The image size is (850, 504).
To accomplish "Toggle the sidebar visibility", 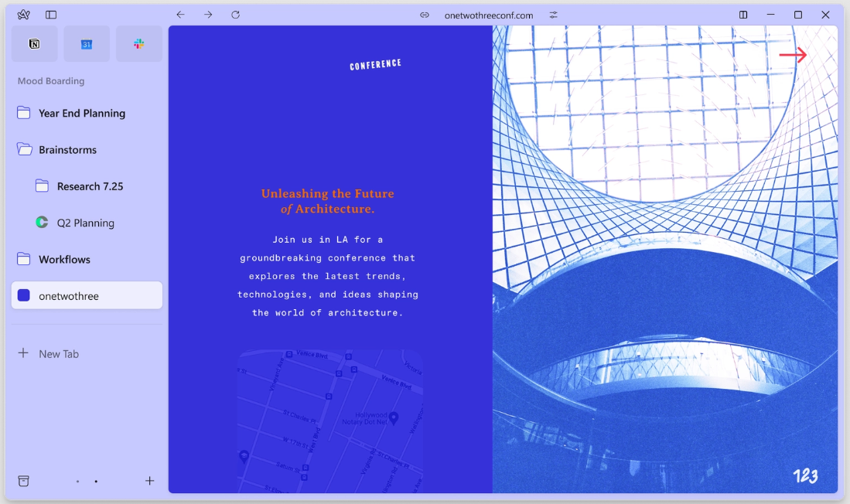I will click(x=51, y=14).
